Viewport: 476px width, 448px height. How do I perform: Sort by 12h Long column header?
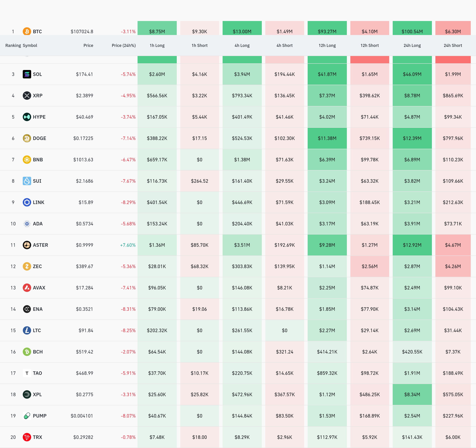click(327, 45)
